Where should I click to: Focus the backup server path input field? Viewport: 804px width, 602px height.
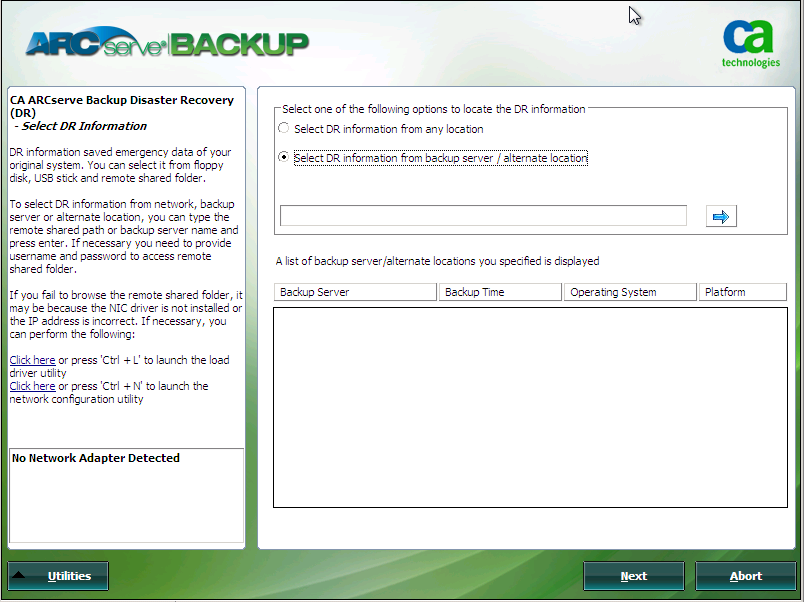click(x=483, y=216)
